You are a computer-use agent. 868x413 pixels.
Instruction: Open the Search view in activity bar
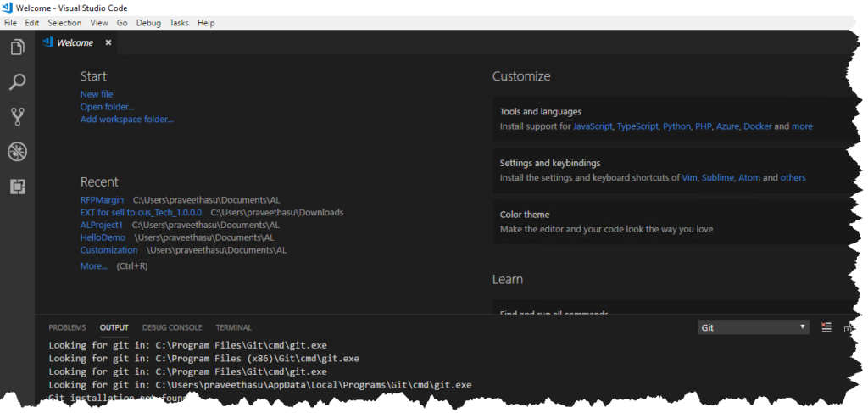point(18,82)
